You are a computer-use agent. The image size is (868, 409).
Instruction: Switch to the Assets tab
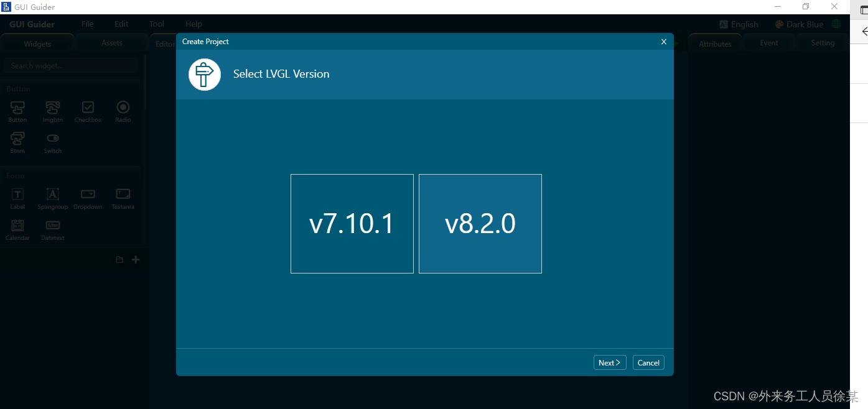[112, 43]
